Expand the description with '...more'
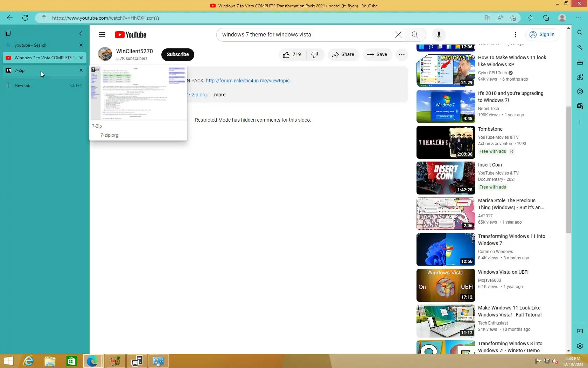Viewport: 588px width, 368px height. tap(218, 95)
